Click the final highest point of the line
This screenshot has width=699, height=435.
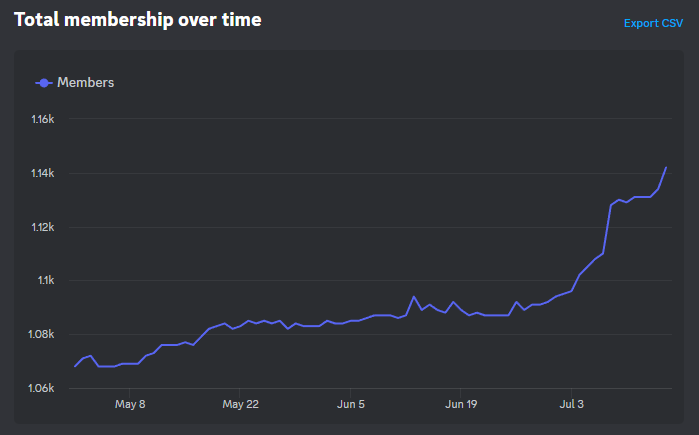click(666, 167)
